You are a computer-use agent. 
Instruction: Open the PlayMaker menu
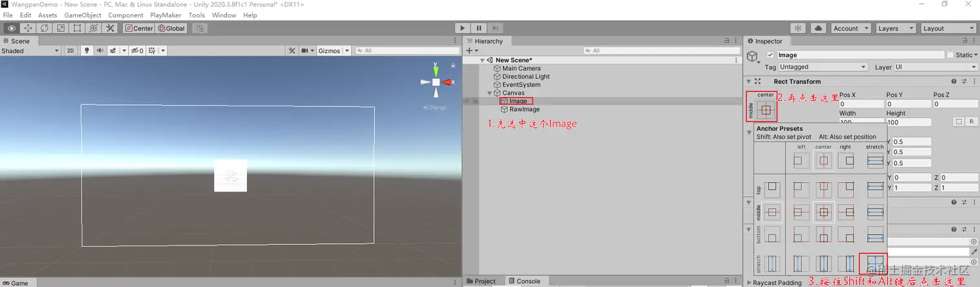pyautogui.click(x=166, y=15)
